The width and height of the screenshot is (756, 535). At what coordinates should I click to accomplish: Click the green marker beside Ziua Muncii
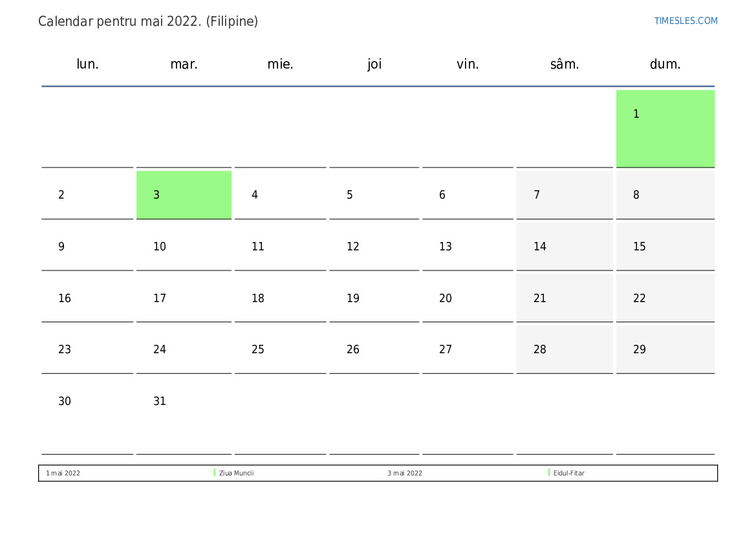click(x=215, y=473)
